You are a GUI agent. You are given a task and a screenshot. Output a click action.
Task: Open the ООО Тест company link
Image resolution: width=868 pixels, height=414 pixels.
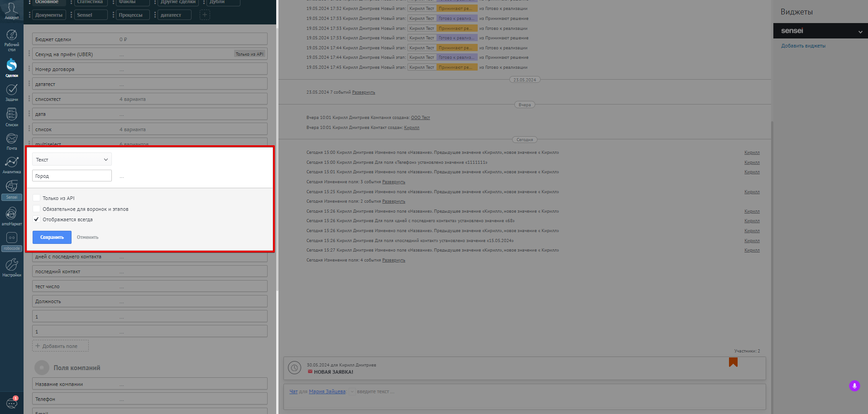click(x=420, y=118)
